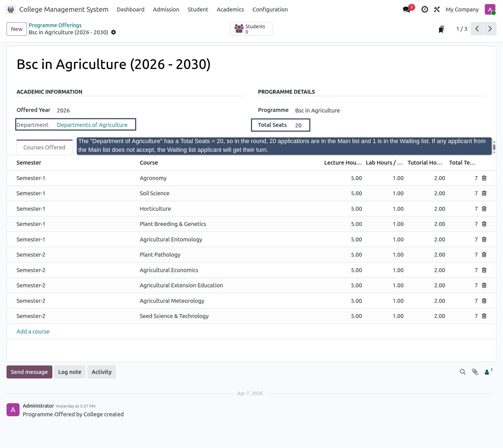Open the user avatar account menu
This screenshot has height=448, width=503.
490,10
